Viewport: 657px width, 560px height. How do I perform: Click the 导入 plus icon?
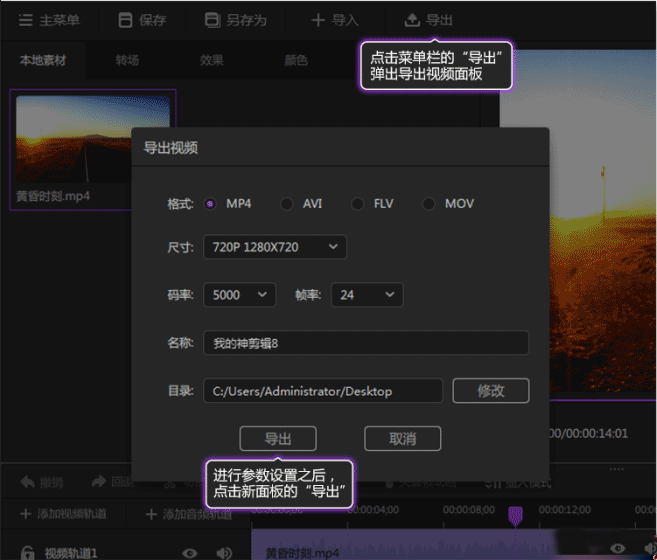pos(318,20)
